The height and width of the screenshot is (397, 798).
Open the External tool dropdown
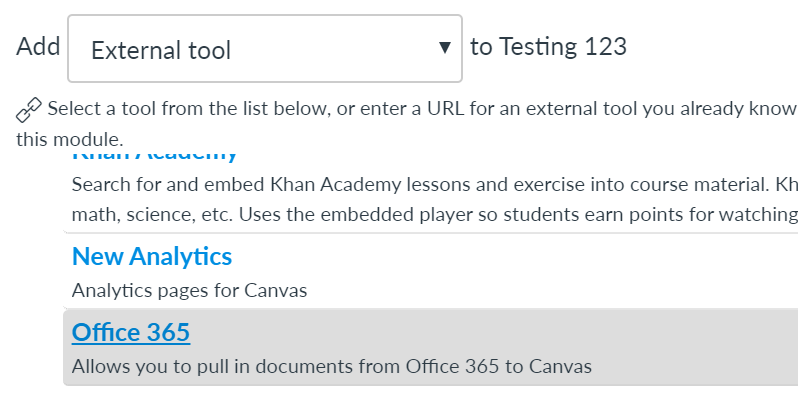(265, 48)
